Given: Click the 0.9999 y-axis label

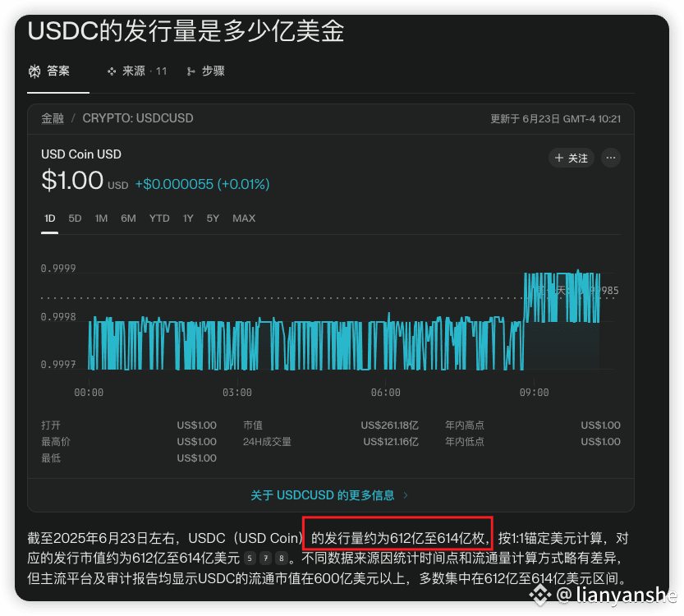Looking at the screenshot, I should tap(58, 269).
